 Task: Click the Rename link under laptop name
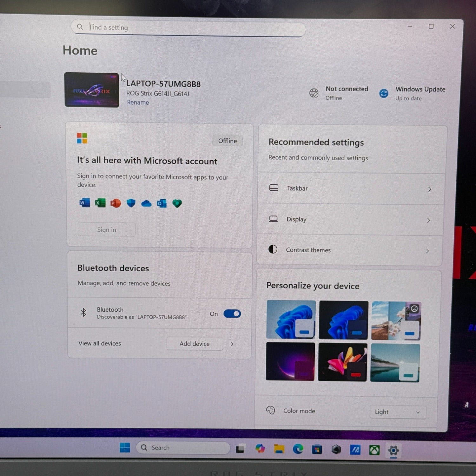click(x=138, y=102)
